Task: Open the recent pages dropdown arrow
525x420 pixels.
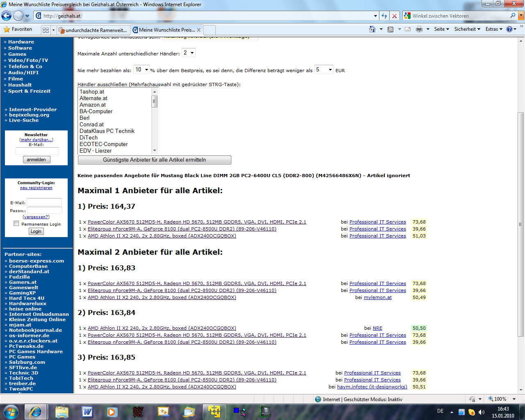Action: (27, 16)
